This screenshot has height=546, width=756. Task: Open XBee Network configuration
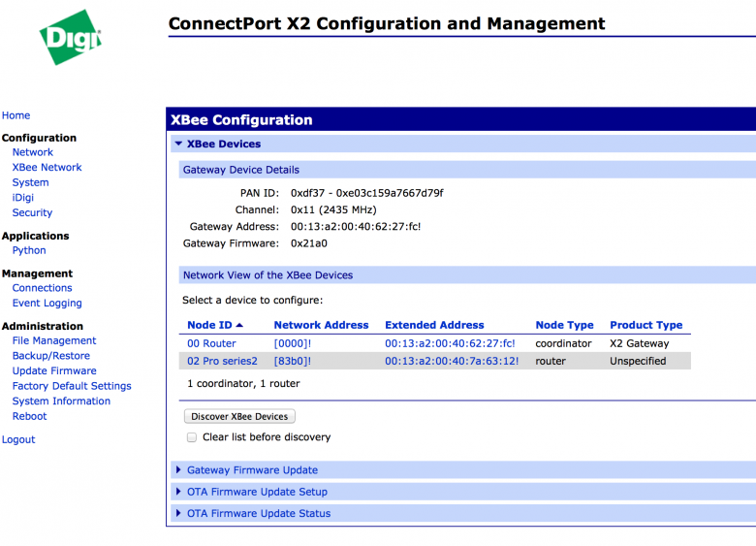[x=47, y=168]
